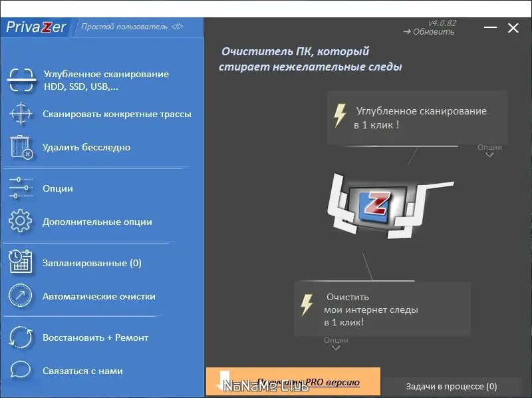Click the circular arrows restore icon
Viewport: 532px width, 398px height.
(x=21, y=337)
